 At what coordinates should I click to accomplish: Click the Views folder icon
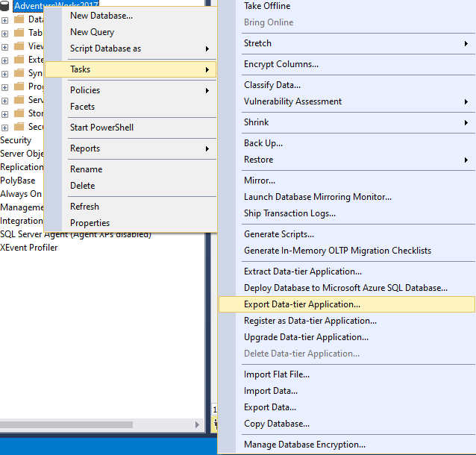click(x=19, y=46)
